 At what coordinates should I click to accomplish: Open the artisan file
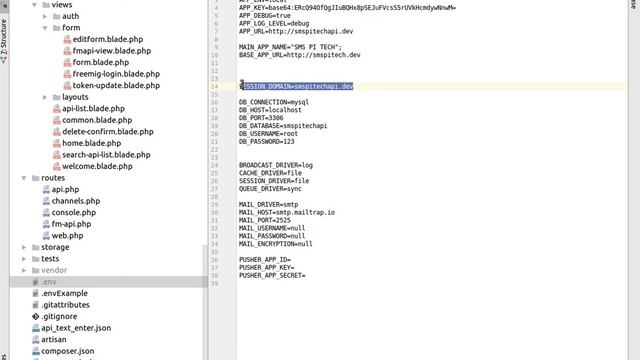click(53, 340)
